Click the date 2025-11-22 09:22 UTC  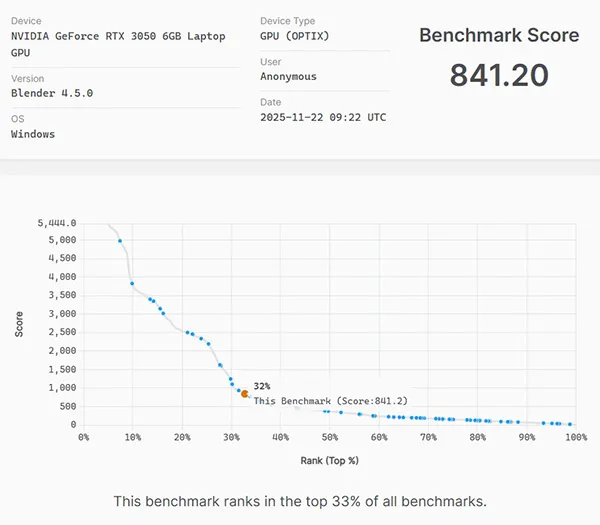[x=323, y=117]
